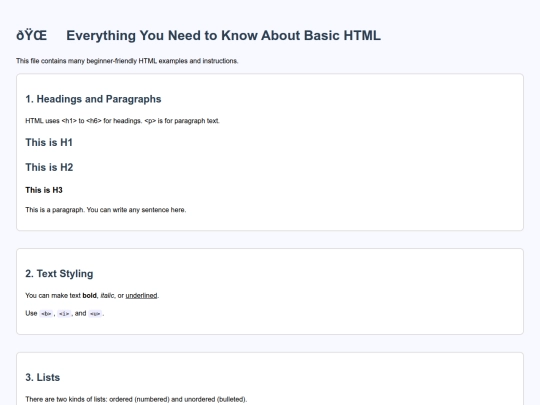Viewport: 540px width, 405px height.
Task: Click 'This is a paragraph. You can write any sentence here.'
Action: (x=105, y=210)
